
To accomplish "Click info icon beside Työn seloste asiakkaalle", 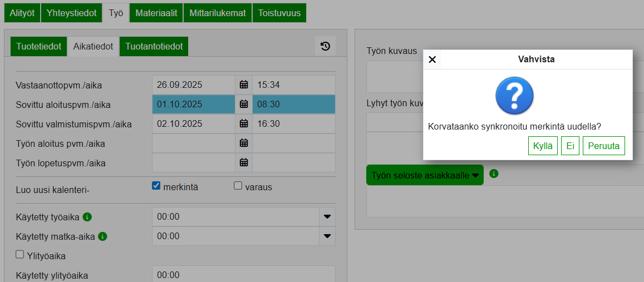I will [494, 174].
